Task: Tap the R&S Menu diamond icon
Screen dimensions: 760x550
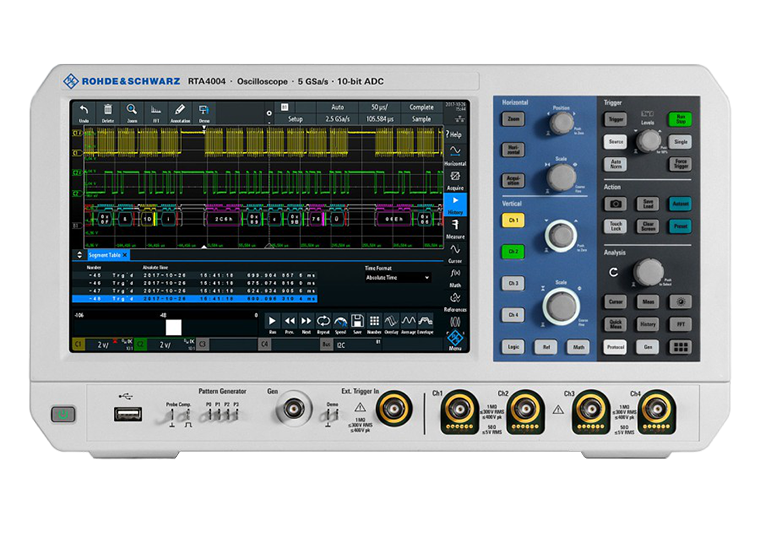Action: click(455, 339)
